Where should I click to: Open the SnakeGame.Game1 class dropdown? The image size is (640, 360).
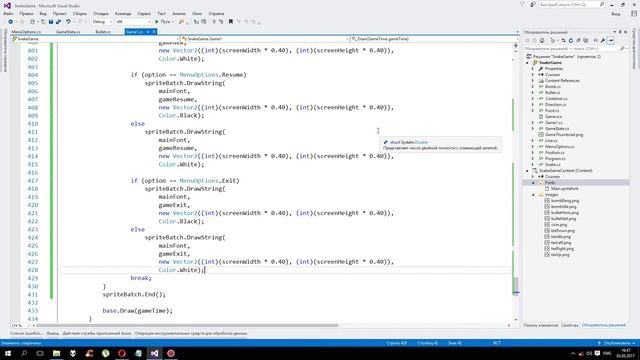tap(264, 39)
